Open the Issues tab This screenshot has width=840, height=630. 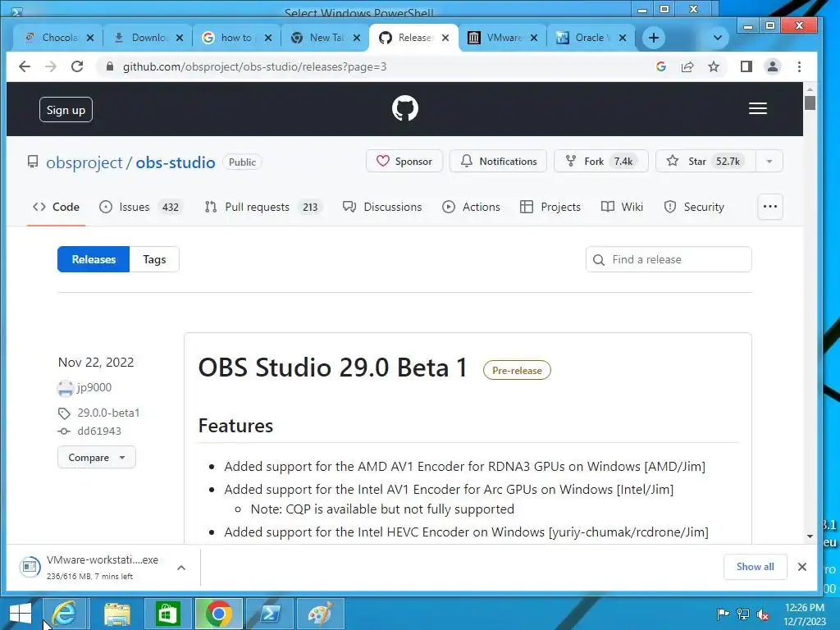pos(141,207)
